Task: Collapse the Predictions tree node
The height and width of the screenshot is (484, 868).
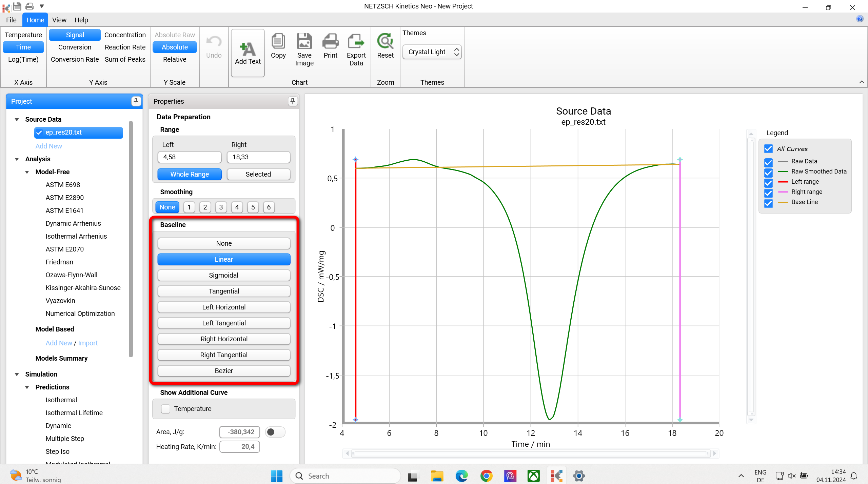Action: click(27, 387)
